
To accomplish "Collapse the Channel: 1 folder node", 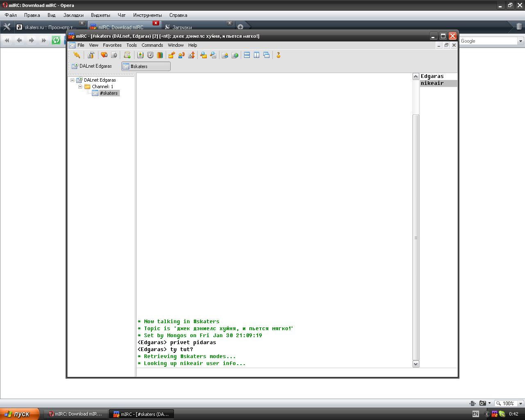I will (x=80, y=87).
